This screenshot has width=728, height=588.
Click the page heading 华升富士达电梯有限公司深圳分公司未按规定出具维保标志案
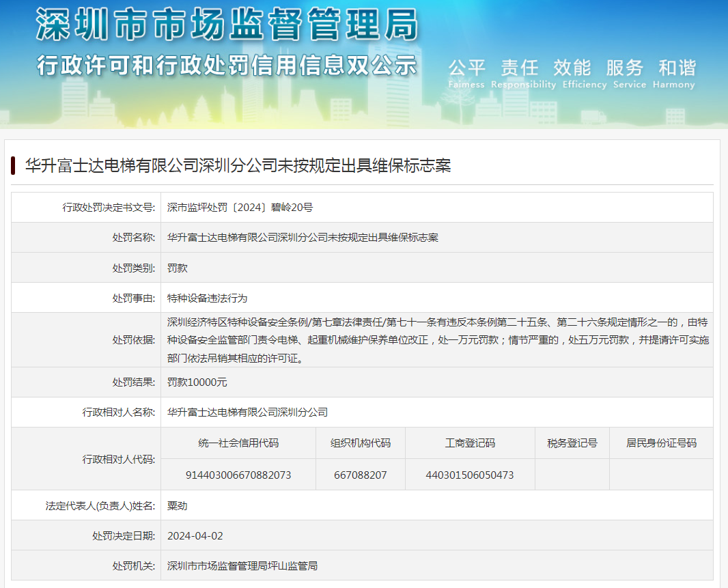pyautogui.click(x=238, y=166)
